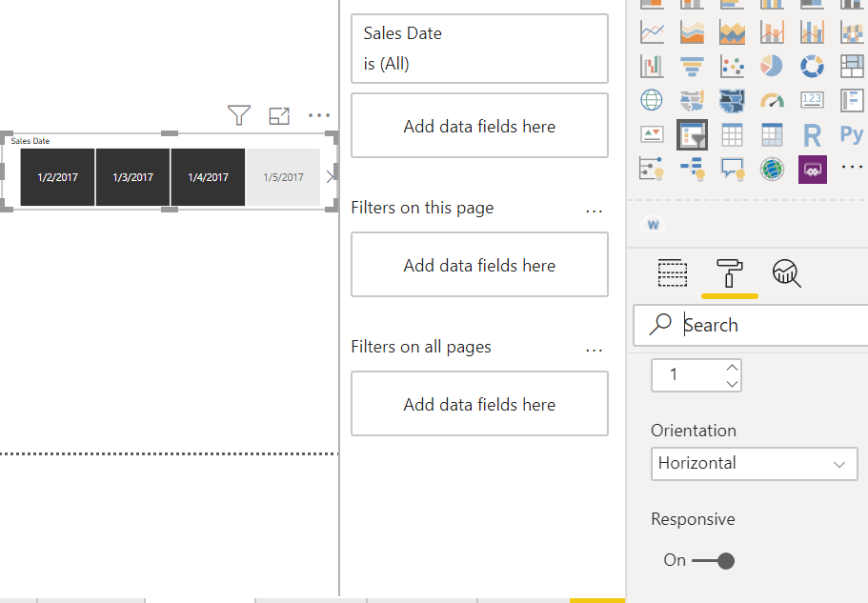Select the Area chart visualization

point(692,32)
